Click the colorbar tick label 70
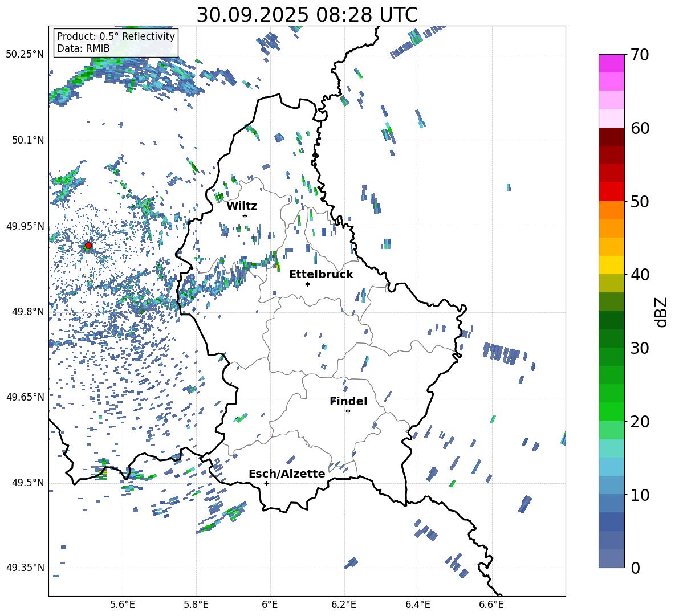The height and width of the screenshot is (616, 675). click(640, 55)
